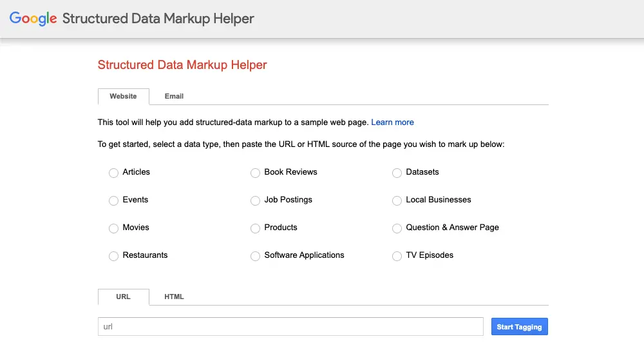Select the Datasets option
The width and height of the screenshot is (644, 361).
point(397,173)
